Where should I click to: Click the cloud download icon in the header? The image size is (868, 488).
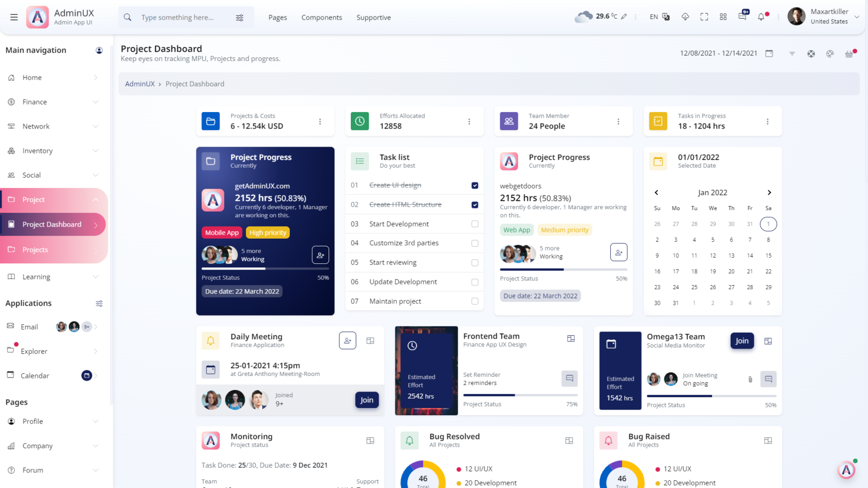tap(685, 17)
